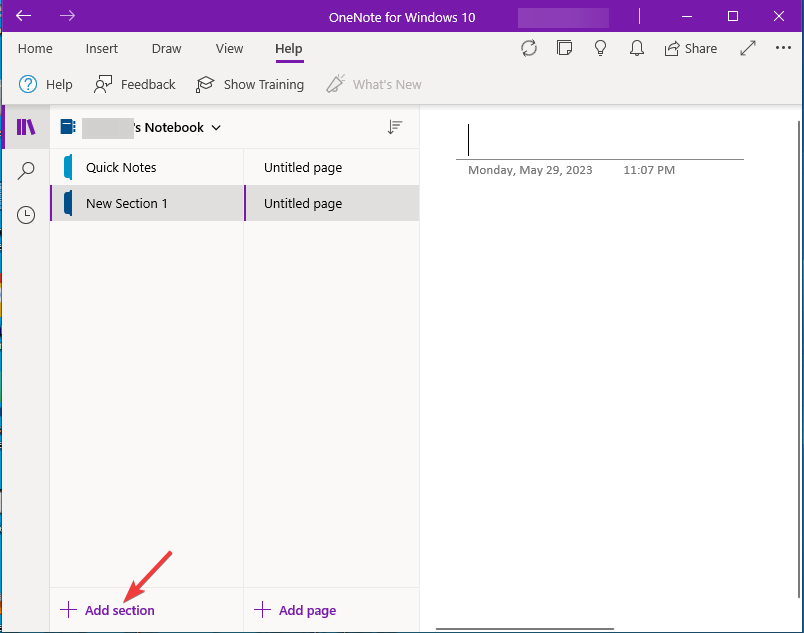Click the page title input area
Screen dimensions: 804x633
point(600,139)
